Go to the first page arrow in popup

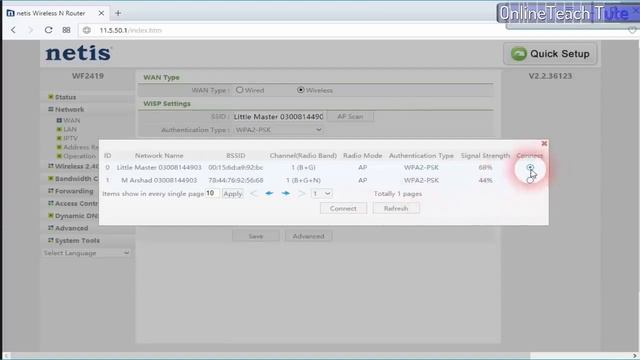[253, 193]
